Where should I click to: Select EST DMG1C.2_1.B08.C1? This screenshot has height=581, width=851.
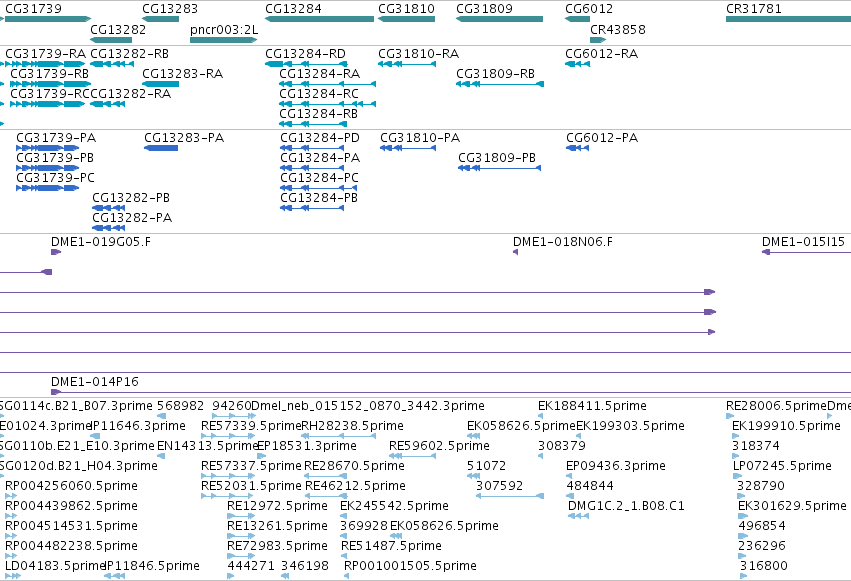[x=578, y=516]
